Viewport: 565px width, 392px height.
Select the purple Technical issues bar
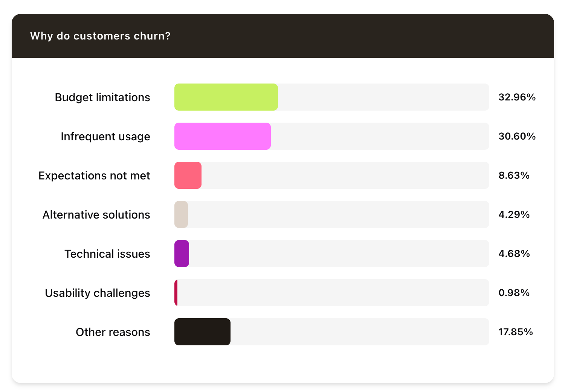coord(182,254)
